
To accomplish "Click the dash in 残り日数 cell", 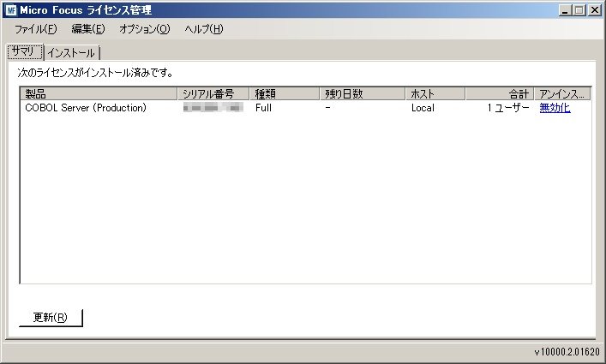I will (x=327, y=108).
